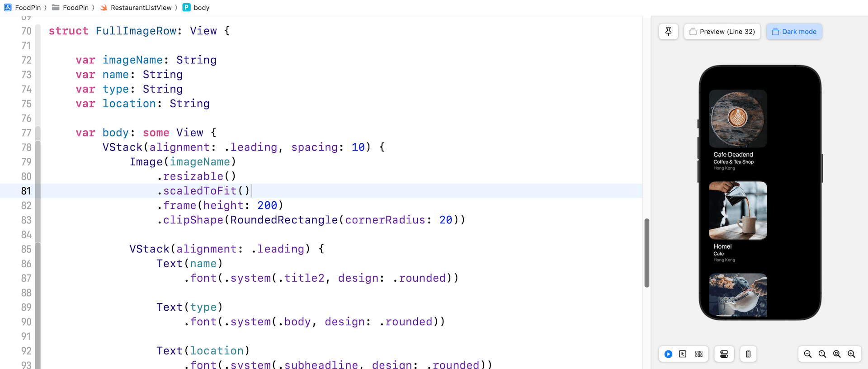Click the code editor vertical scrollbar
The width and height of the screenshot is (868, 369).
tap(646, 253)
